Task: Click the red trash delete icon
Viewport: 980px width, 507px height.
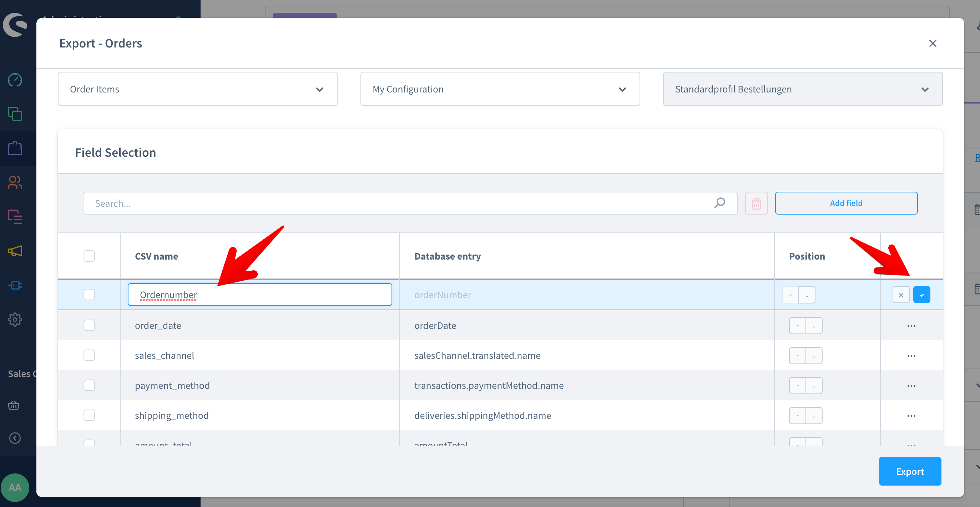Action: pos(756,203)
